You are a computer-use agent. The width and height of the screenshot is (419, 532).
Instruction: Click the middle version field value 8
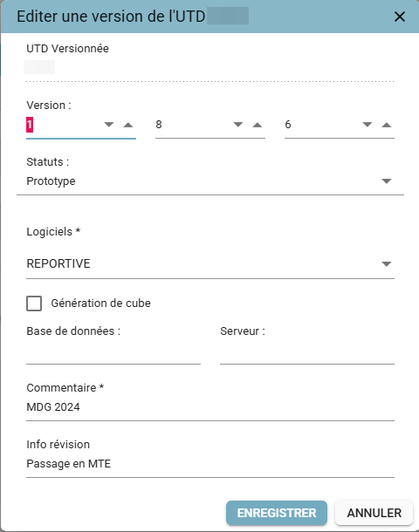click(x=193, y=125)
